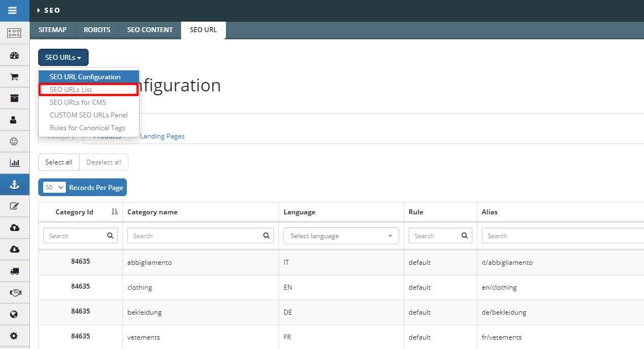The image size is (644, 349).
Task: Focus the Category Id search field
Action: 80,235
